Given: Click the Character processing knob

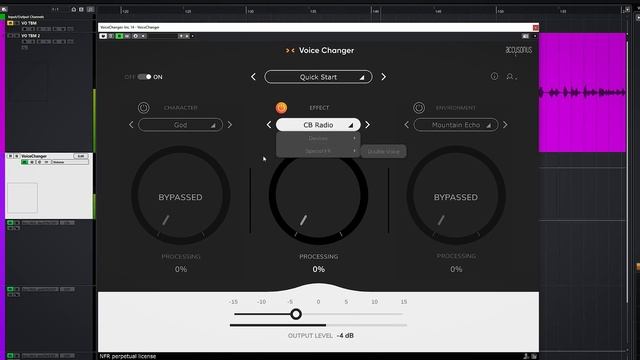Looking at the screenshot, I should tap(180, 195).
